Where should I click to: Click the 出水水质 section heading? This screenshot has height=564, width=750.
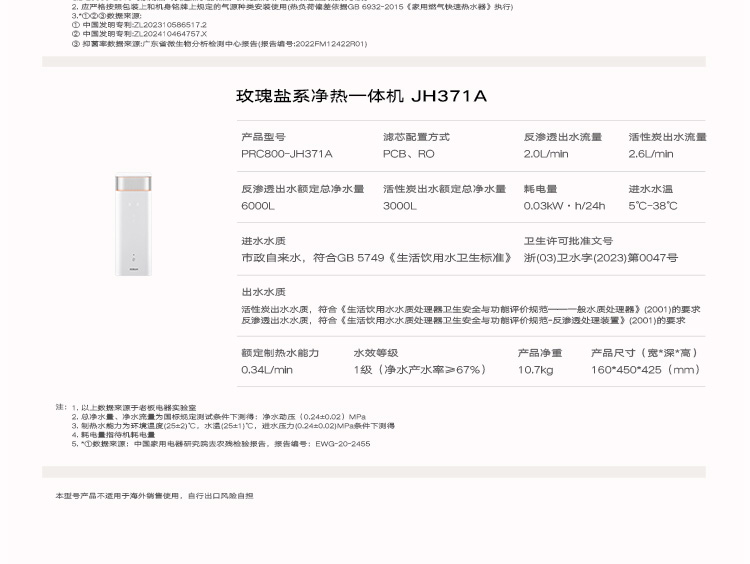click(x=263, y=292)
